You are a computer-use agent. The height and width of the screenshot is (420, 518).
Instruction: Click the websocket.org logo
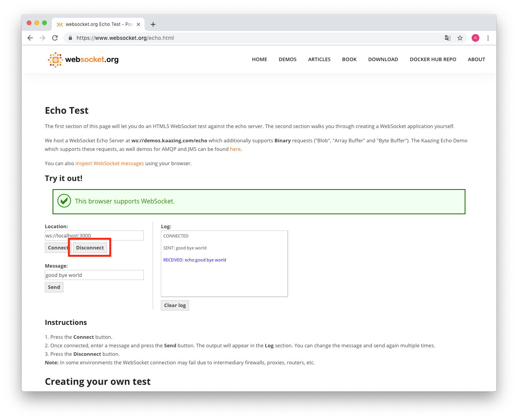coord(83,60)
